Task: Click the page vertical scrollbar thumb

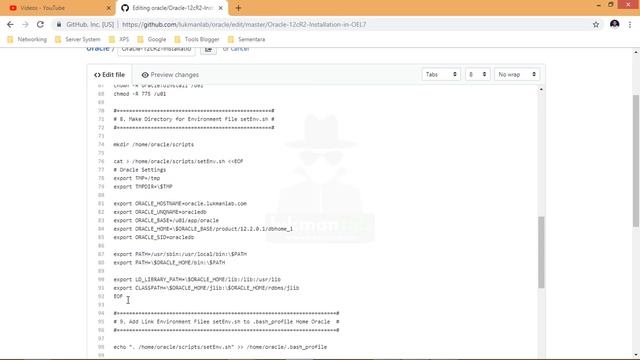Action: click(x=636, y=160)
